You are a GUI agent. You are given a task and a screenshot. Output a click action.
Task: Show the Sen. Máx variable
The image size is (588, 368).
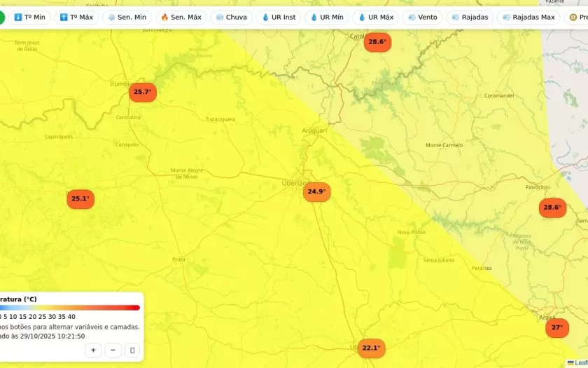181,17
